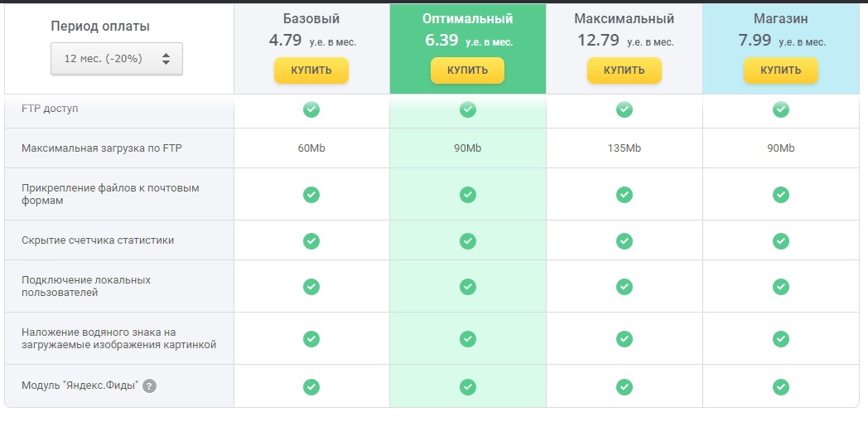Click Купить button for Оптимальный plan
Screen dimensions: 868x422
[467, 70]
